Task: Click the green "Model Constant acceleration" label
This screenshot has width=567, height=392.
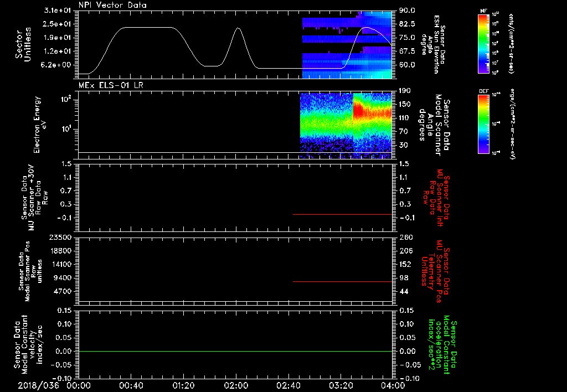Action: 441,344
